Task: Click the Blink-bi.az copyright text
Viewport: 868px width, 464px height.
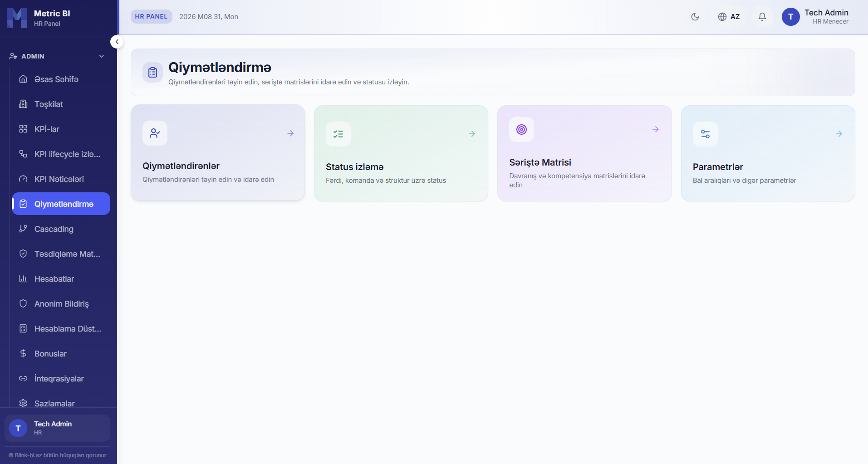Action: click(x=58, y=455)
